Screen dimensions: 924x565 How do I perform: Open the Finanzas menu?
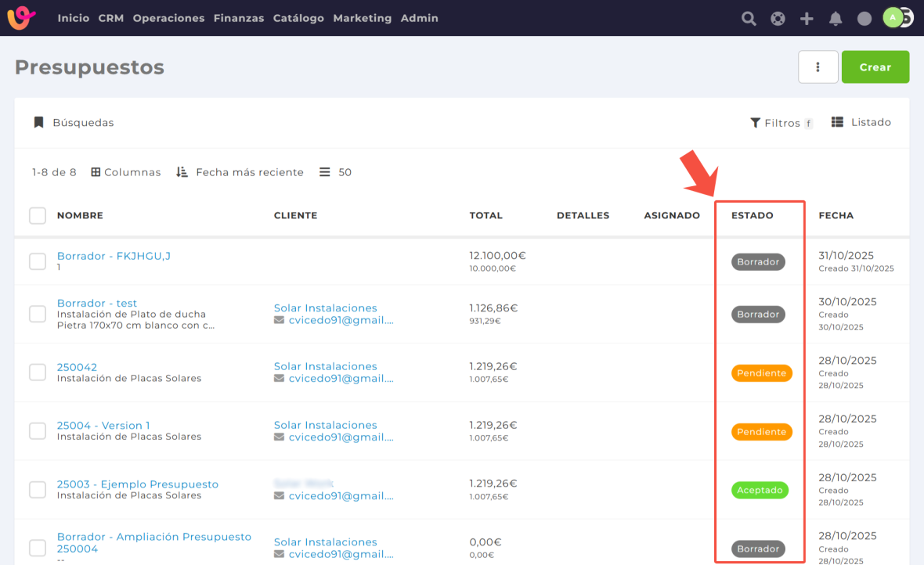coord(239,18)
